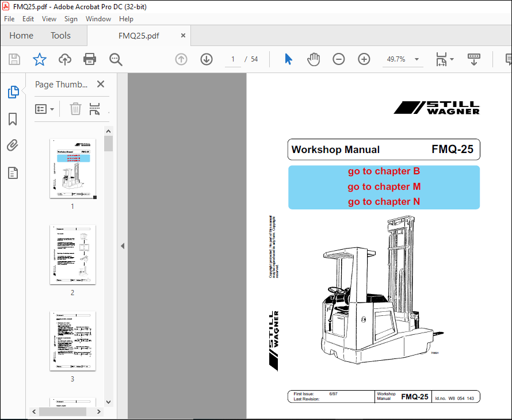
Task: Switch to the Home tab
Action: [21, 35]
